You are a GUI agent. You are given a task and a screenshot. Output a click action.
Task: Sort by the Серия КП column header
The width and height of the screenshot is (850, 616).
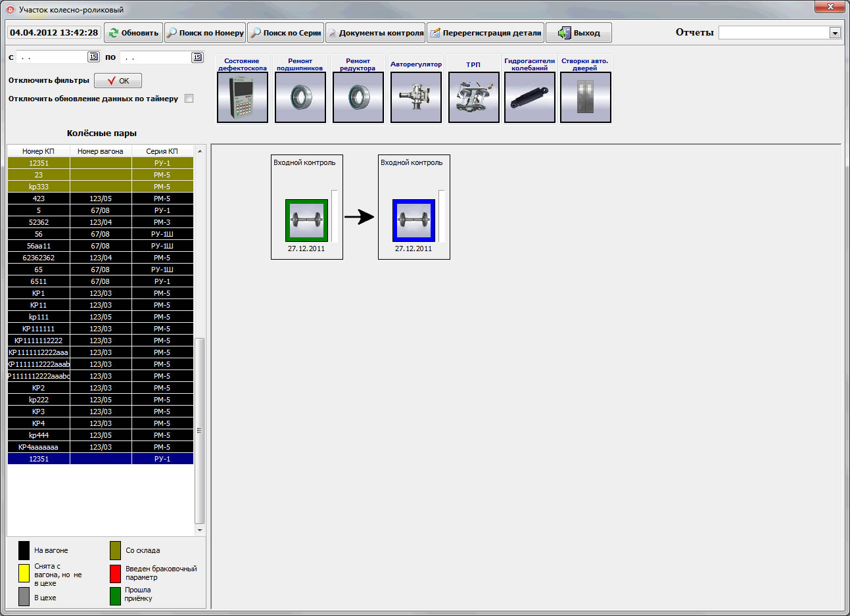[x=162, y=151]
